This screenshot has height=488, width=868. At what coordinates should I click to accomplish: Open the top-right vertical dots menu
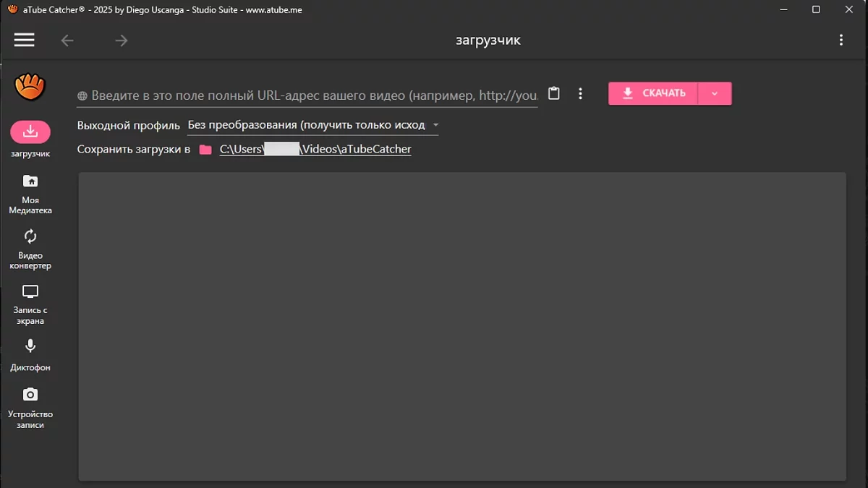(841, 40)
